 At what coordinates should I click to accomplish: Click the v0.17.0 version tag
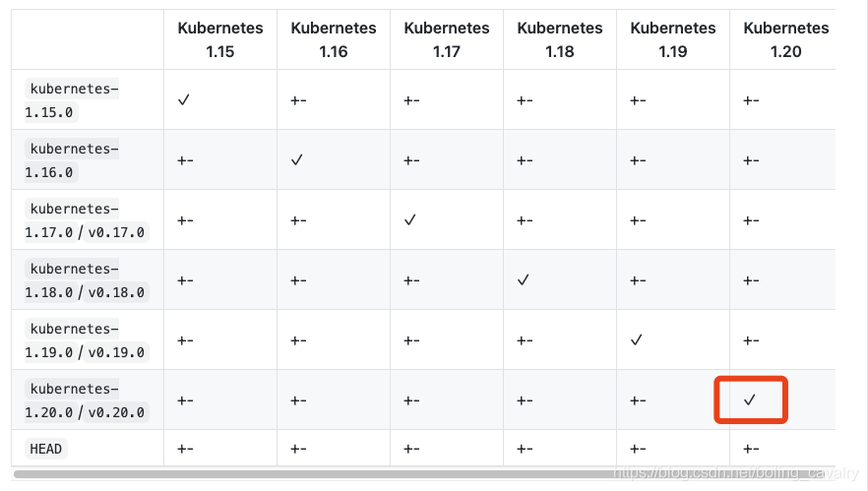pos(116,232)
